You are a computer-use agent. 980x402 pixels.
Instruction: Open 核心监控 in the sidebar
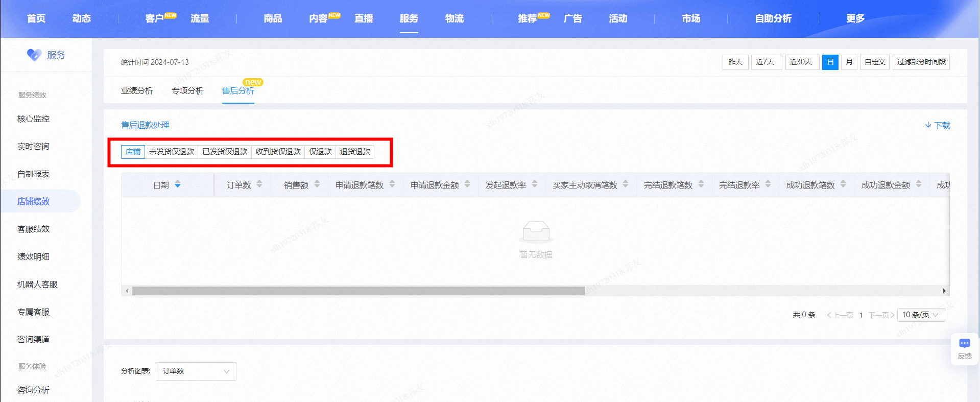[x=34, y=119]
